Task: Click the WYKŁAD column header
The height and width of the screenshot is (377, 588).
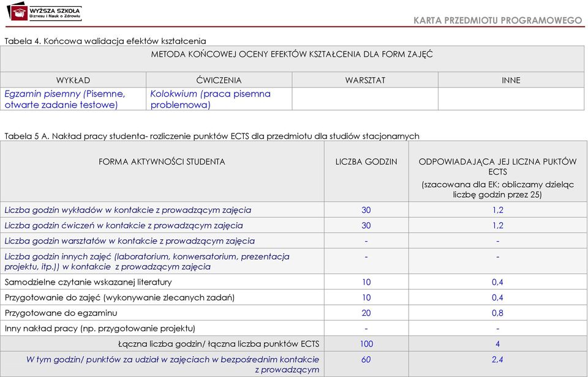Action: point(73,80)
